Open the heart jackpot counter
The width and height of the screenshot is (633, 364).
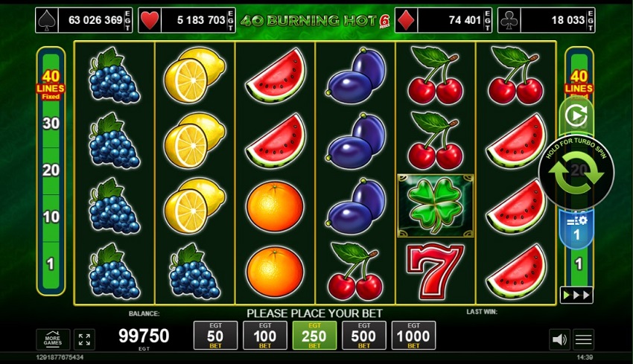(x=187, y=20)
